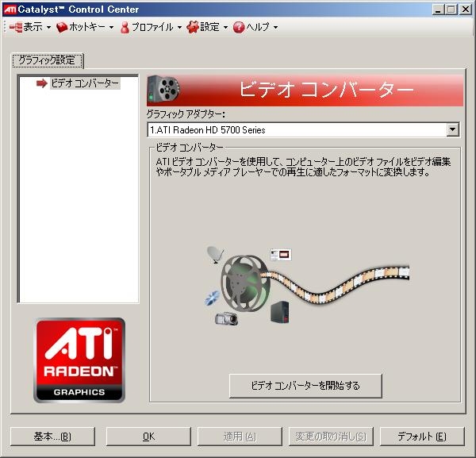Click the グラフィック アダプター: label
476x458 pixels.
tap(186, 114)
